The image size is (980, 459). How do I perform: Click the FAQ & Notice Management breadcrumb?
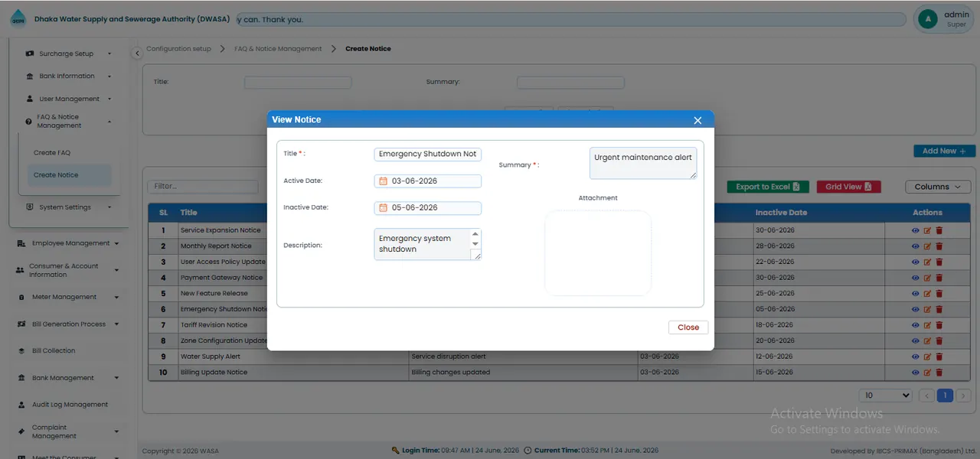278,49
